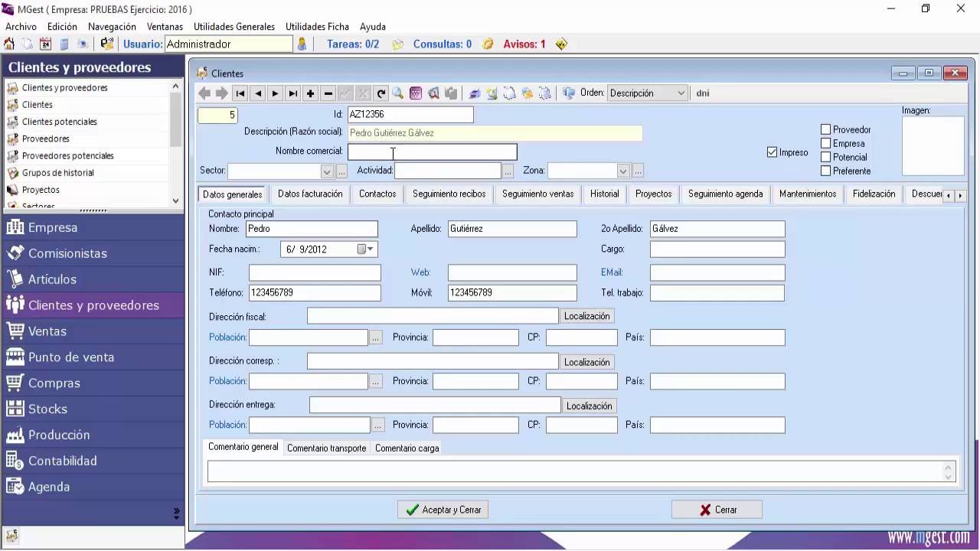
Task: Open the Archivo menu
Action: point(21,27)
